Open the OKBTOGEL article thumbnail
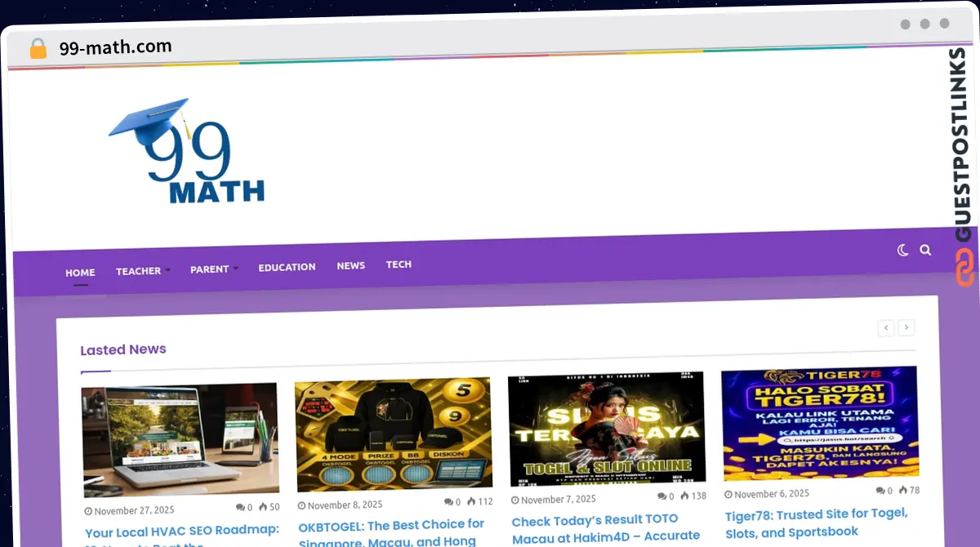Image resolution: width=980 pixels, height=547 pixels. pos(394,434)
